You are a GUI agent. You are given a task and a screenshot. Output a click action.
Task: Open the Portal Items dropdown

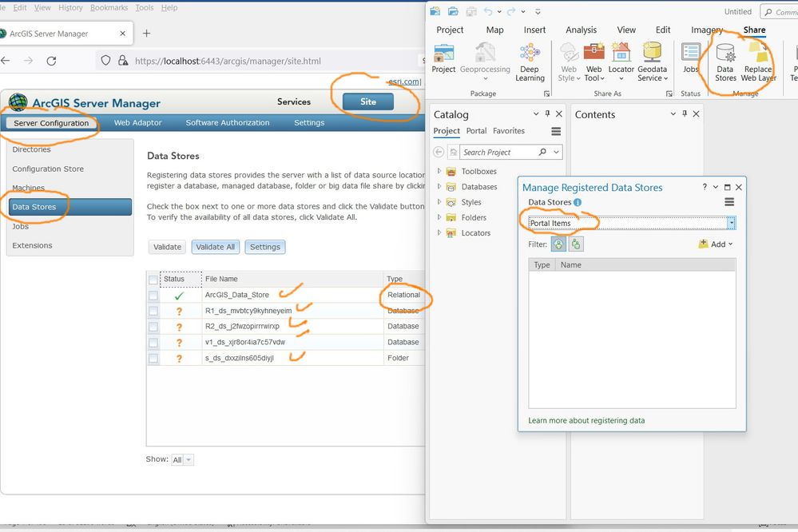pyautogui.click(x=732, y=223)
